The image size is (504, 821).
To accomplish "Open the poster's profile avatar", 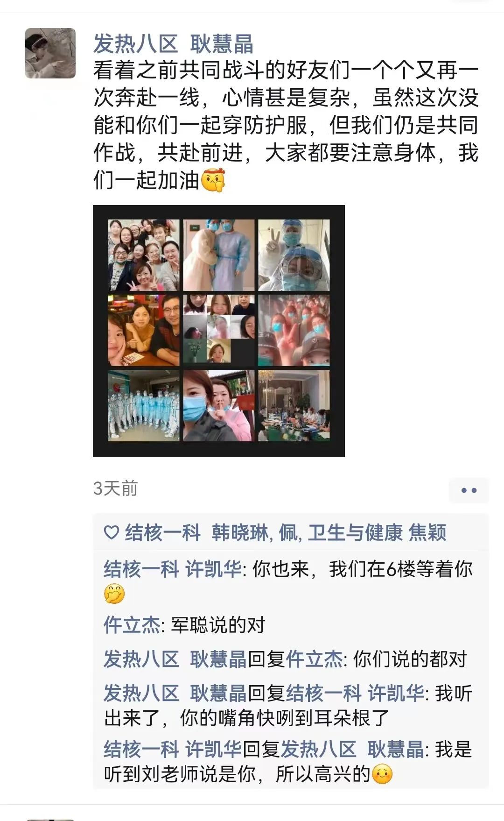I will coord(50,53).
